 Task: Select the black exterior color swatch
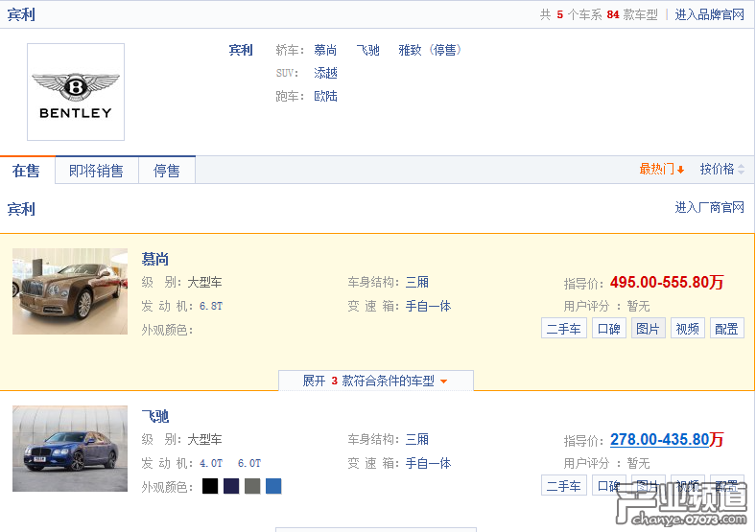pos(210,486)
